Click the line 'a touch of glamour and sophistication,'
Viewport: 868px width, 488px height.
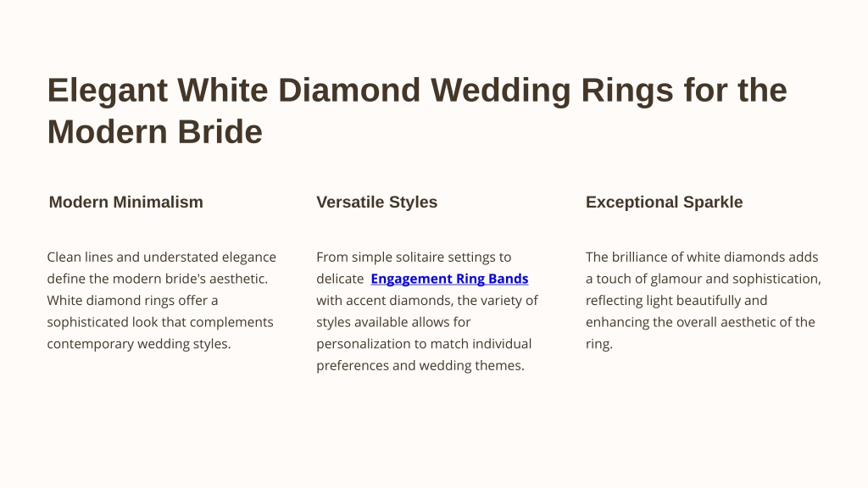pyautogui.click(x=704, y=279)
